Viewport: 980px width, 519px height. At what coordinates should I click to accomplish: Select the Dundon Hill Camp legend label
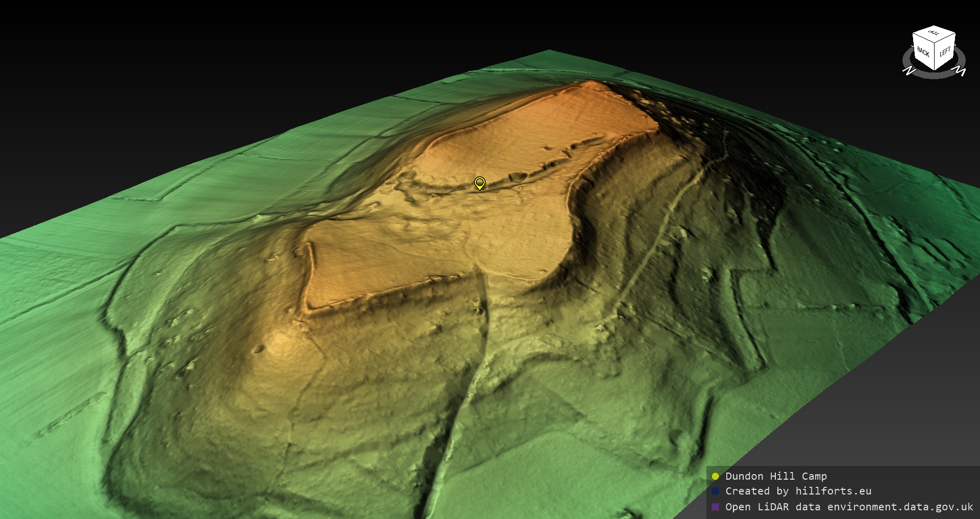coord(776,476)
